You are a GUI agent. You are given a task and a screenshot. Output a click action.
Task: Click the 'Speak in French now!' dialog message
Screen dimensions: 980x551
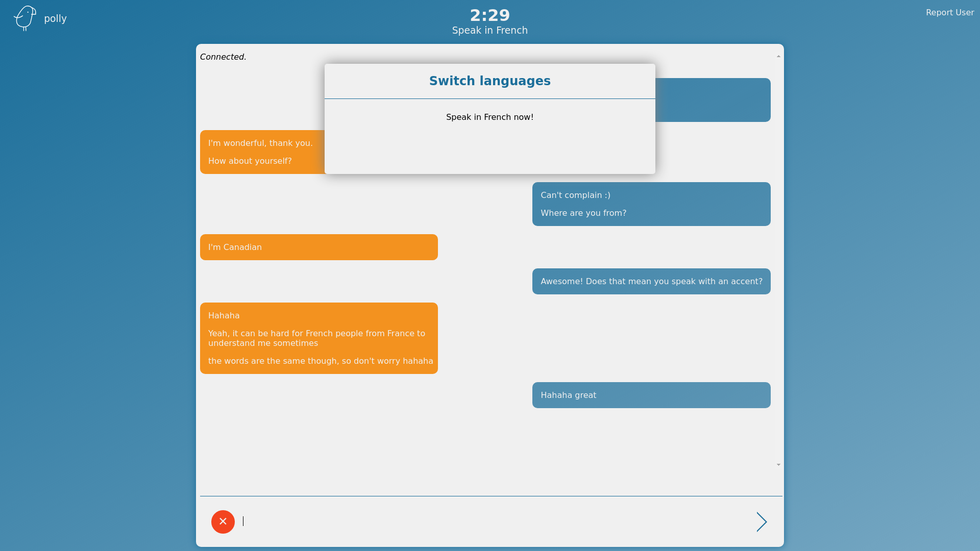[x=489, y=117]
